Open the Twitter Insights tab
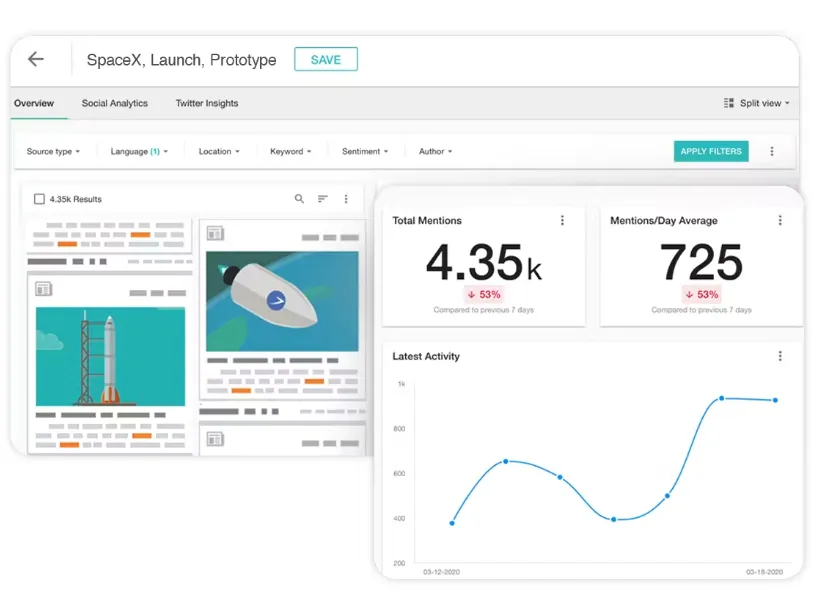The height and width of the screenshot is (609, 834). tap(207, 103)
